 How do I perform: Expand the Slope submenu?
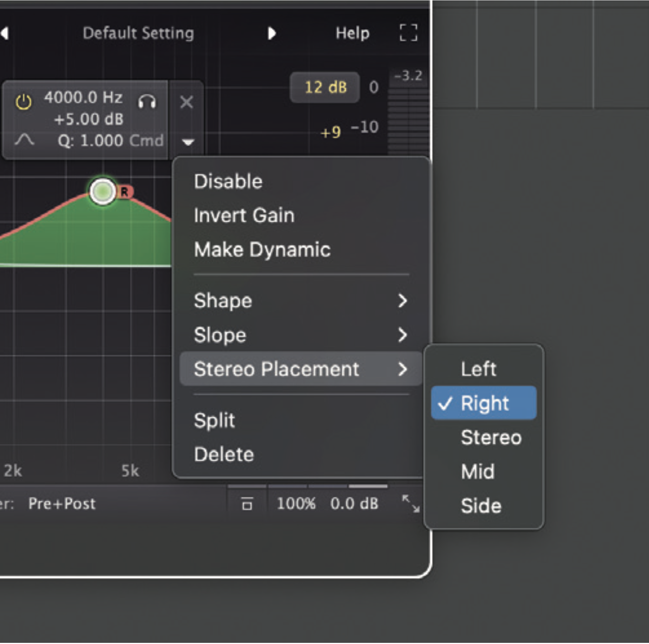click(x=220, y=335)
